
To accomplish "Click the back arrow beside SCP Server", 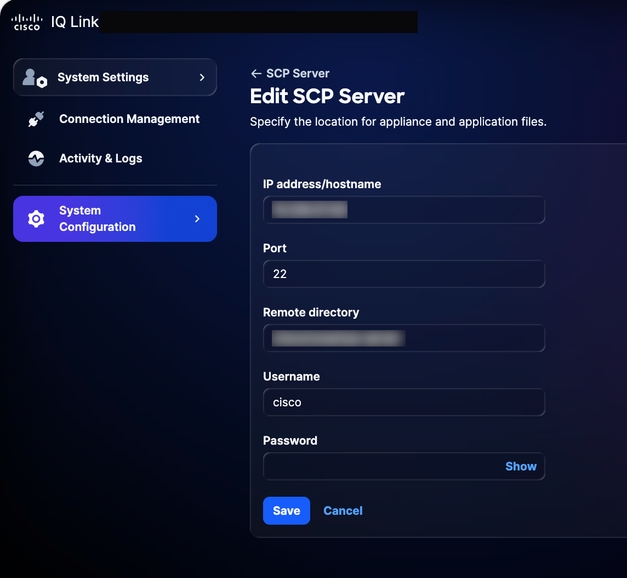I will pyautogui.click(x=256, y=74).
